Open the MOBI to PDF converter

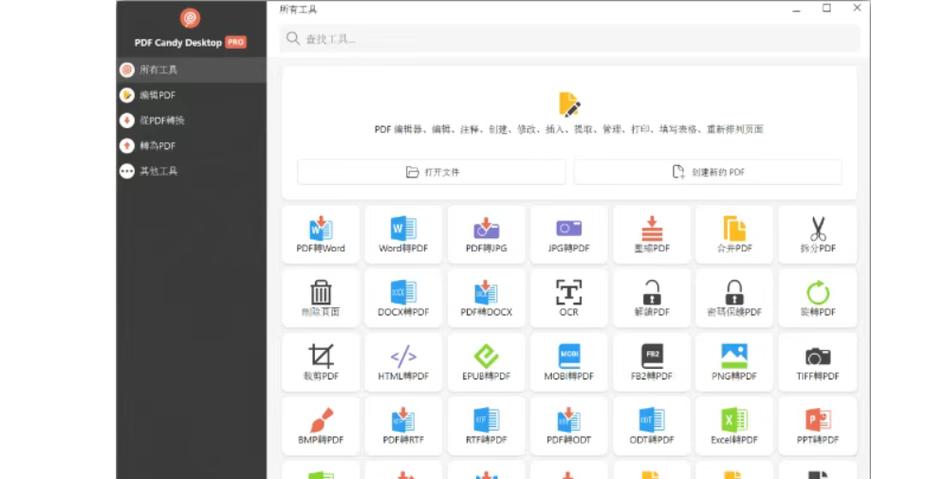pos(569,362)
